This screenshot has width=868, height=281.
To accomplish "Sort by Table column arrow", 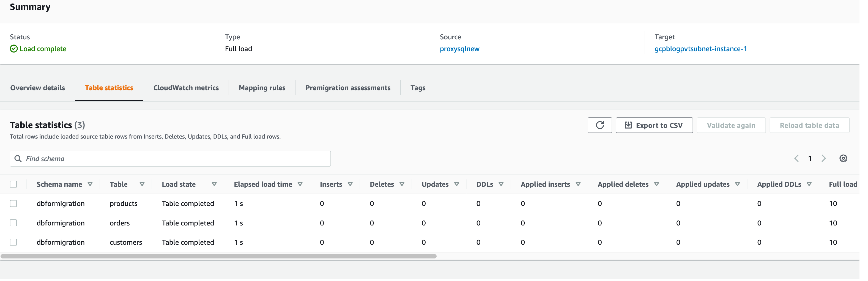I will (144, 186).
